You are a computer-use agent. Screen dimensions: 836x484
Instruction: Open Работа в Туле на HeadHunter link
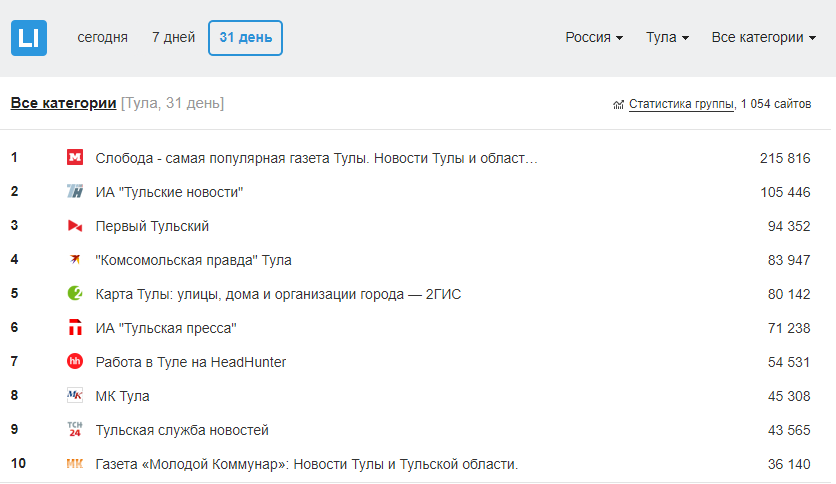[191, 362]
